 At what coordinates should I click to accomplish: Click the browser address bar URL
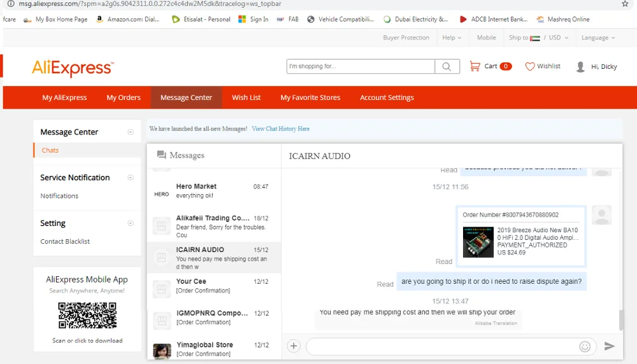150,4
